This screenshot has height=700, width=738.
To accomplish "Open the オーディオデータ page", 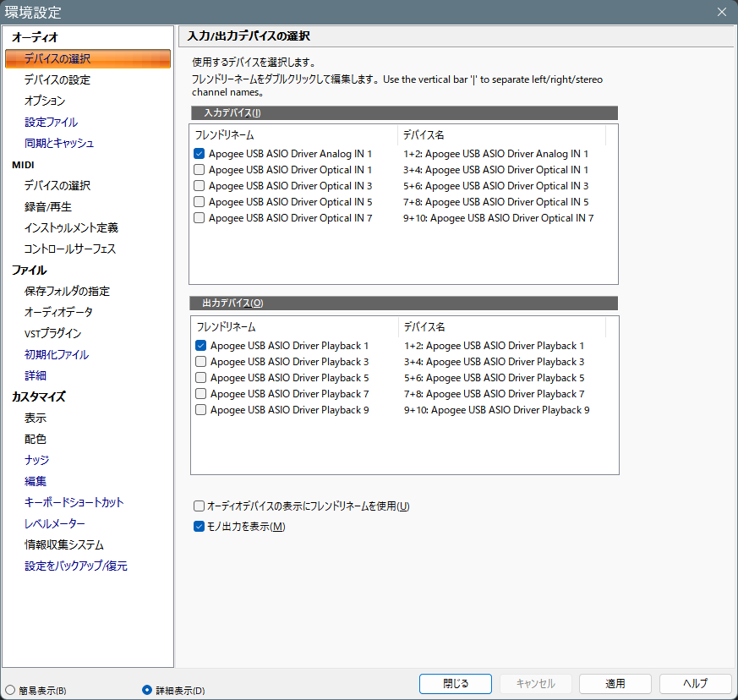I will 58,312.
